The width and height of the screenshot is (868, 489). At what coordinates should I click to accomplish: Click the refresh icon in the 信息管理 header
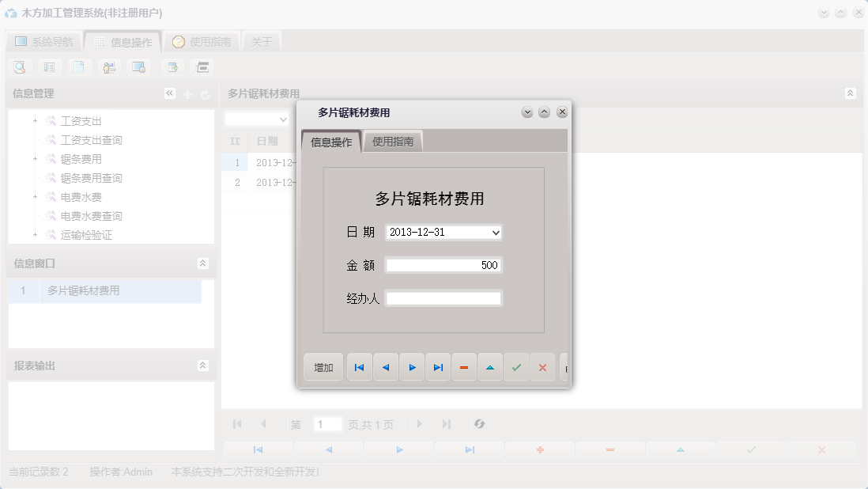pyautogui.click(x=204, y=93)
